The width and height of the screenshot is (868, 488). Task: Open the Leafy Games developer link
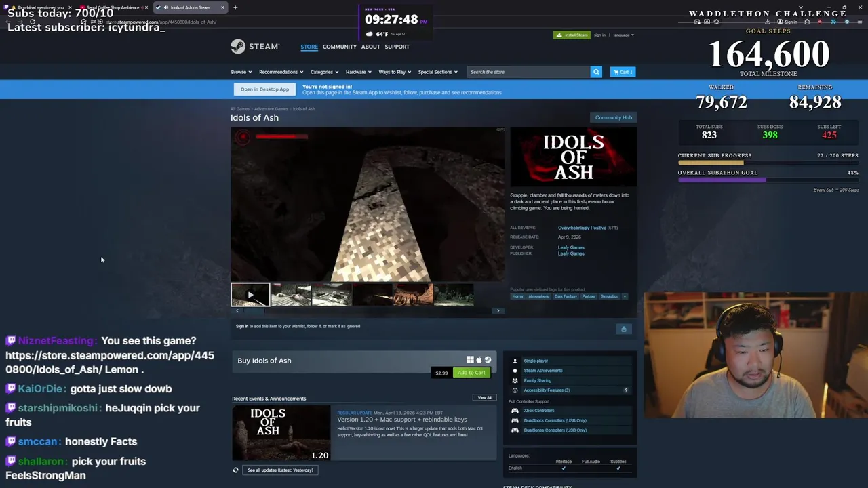(571, 247)
